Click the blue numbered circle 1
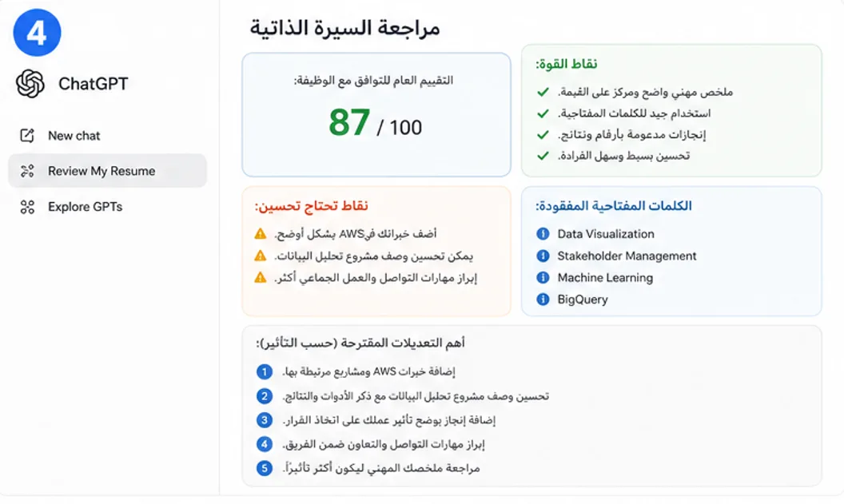This screenshot has width=844, height=504. (x=265, y=371)
